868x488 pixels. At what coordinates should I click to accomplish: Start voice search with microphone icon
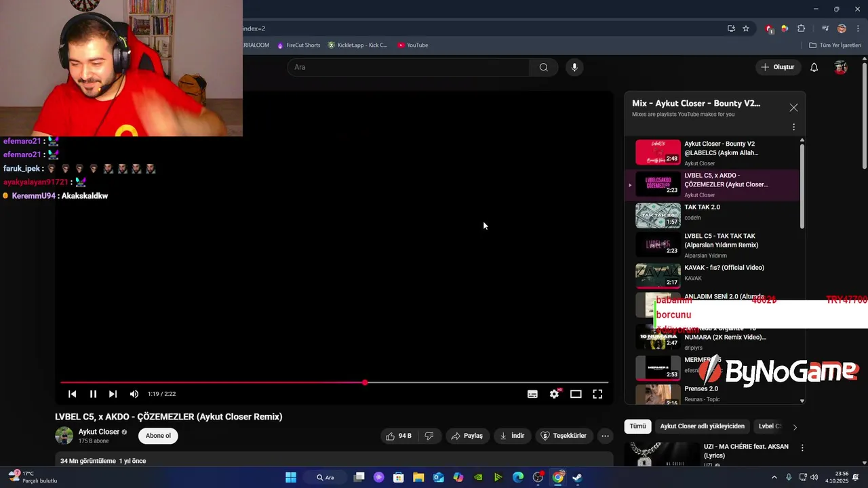point(574,67)
